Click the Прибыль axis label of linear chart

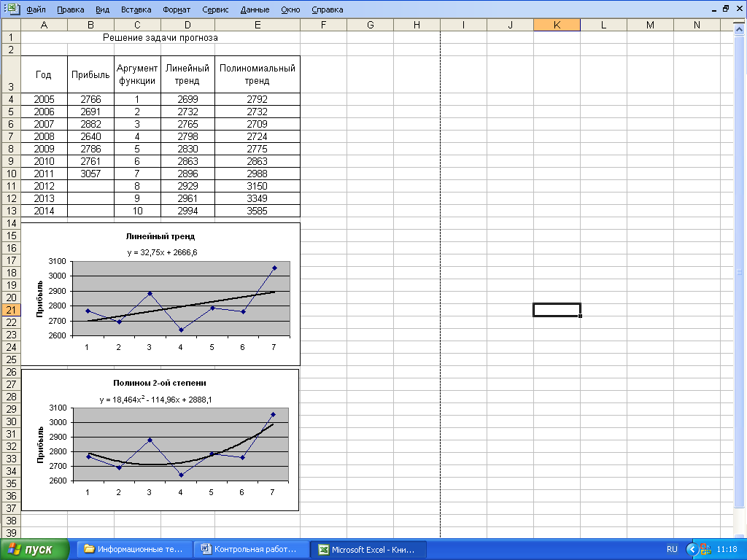pos(40,299)
